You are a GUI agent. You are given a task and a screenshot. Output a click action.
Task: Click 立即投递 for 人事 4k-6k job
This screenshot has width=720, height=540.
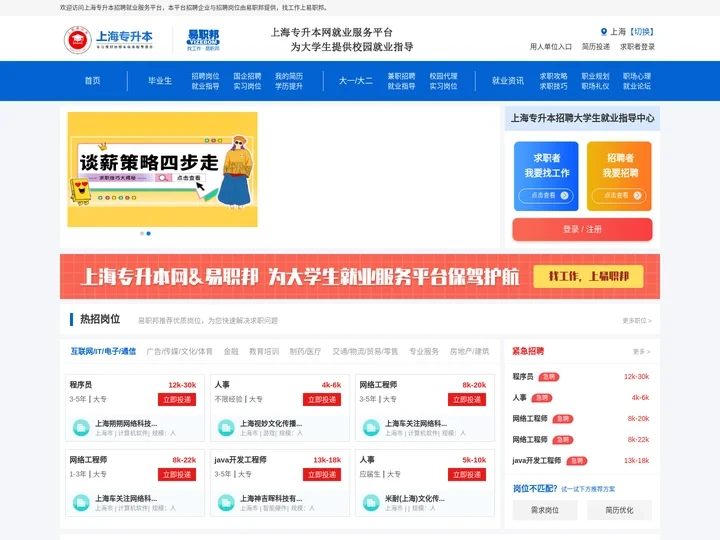pyautogui.click(x=322, y=399)
